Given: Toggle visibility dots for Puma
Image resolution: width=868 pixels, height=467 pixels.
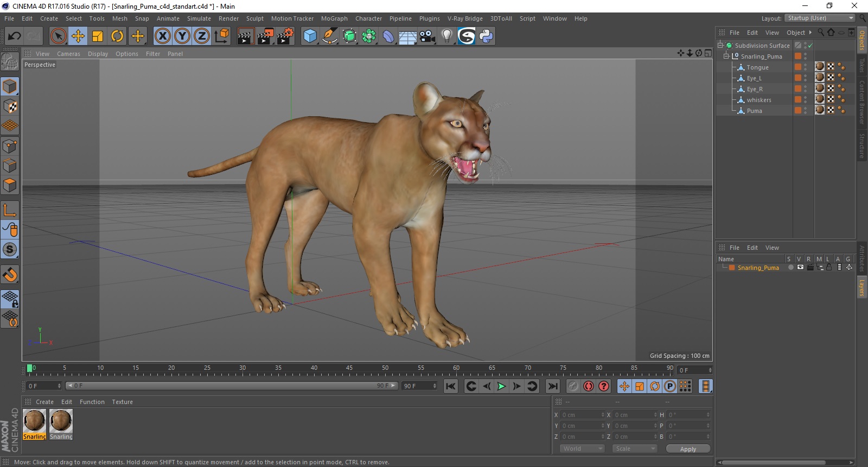Looking at the screenshot, I should [805, 111].
